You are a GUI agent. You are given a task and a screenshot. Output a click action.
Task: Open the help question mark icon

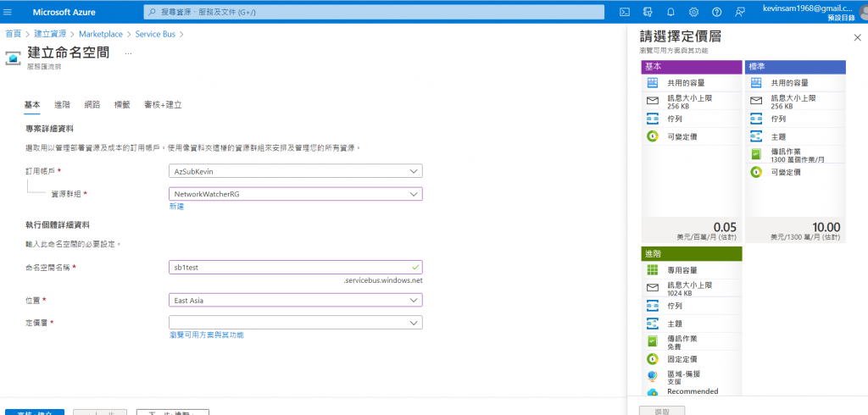click(717, 12)
